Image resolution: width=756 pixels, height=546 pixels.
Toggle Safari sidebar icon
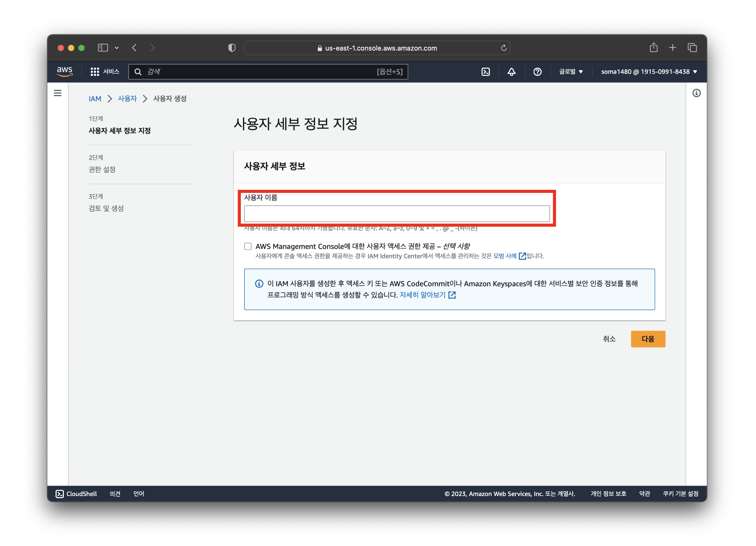103,48
